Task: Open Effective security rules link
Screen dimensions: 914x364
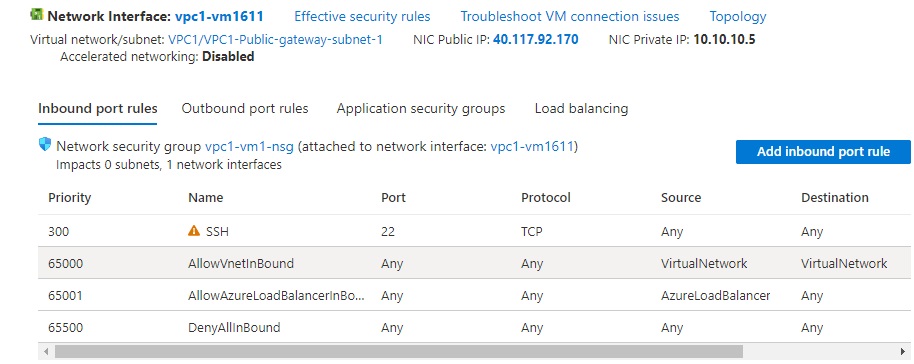Action: click(362, 16)
